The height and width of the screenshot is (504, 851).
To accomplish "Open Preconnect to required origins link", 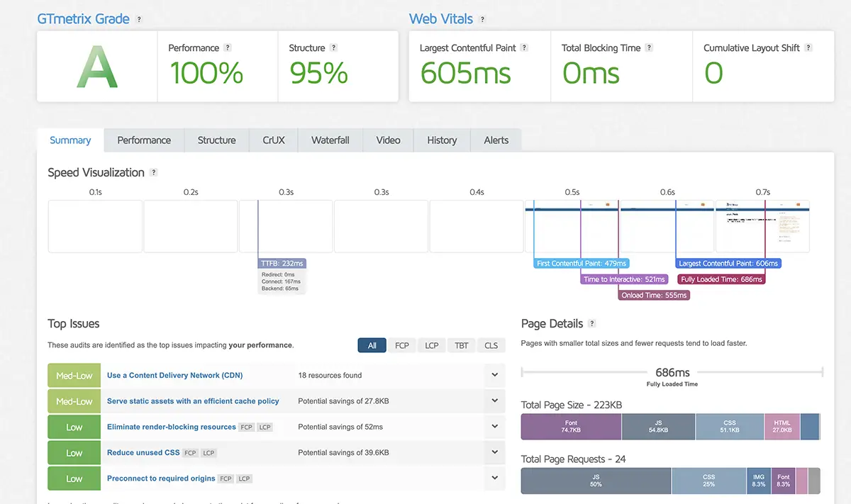I will (161, 478).
